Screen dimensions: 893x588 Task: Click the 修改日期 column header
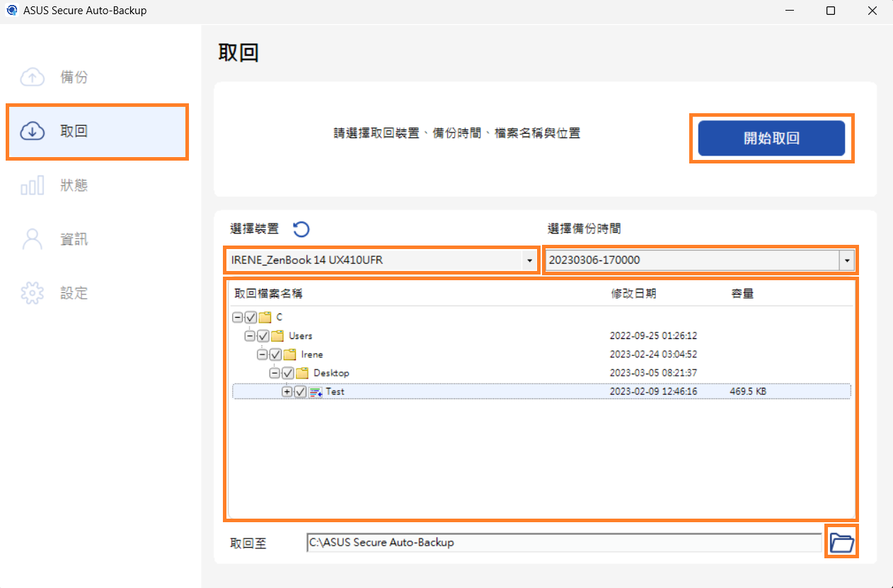point(633,294)
